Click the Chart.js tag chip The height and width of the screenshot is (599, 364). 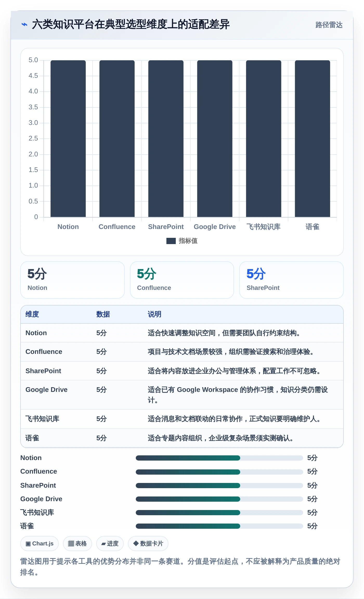click(x=40, y=544)
